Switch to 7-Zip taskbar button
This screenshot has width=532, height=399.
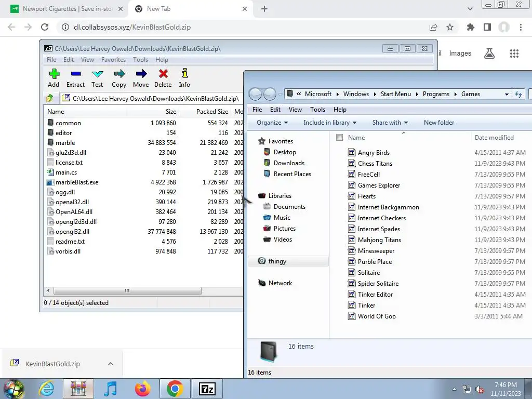coord(207,389)
